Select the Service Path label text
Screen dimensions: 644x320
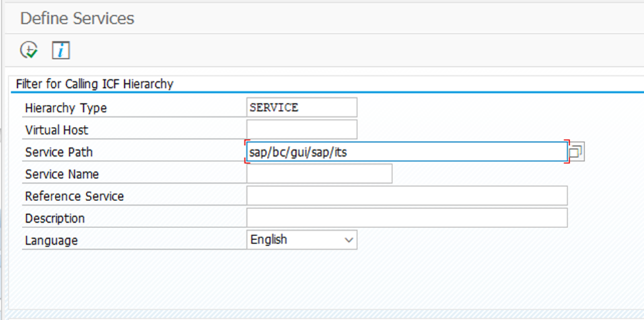(x=59, y=152)
